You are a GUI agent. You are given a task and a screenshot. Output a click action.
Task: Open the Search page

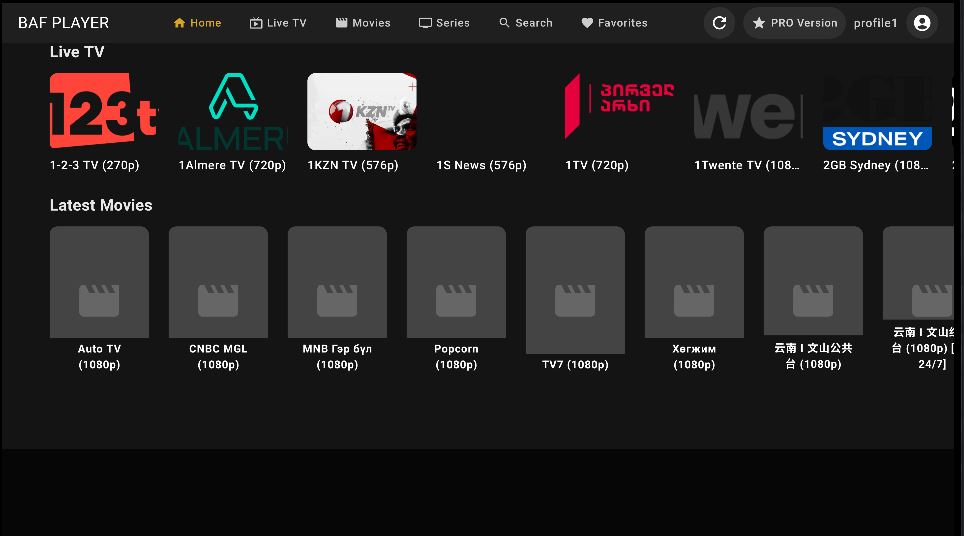[526, 23]
